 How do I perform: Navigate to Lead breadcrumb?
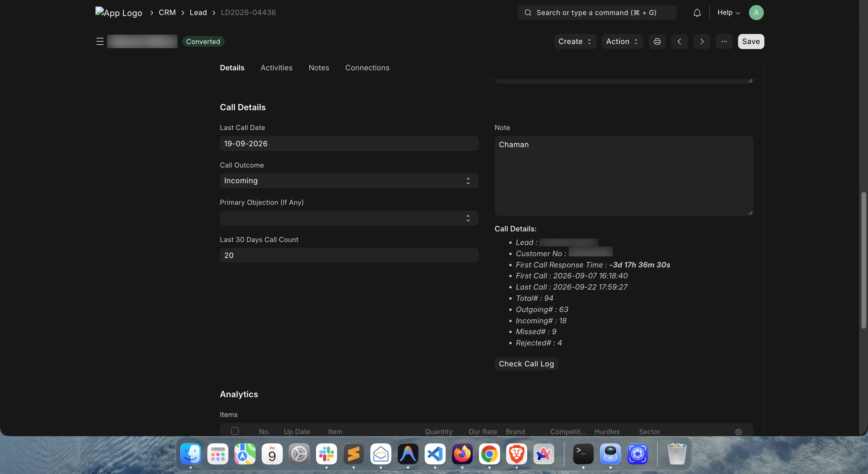coord(198,13)
